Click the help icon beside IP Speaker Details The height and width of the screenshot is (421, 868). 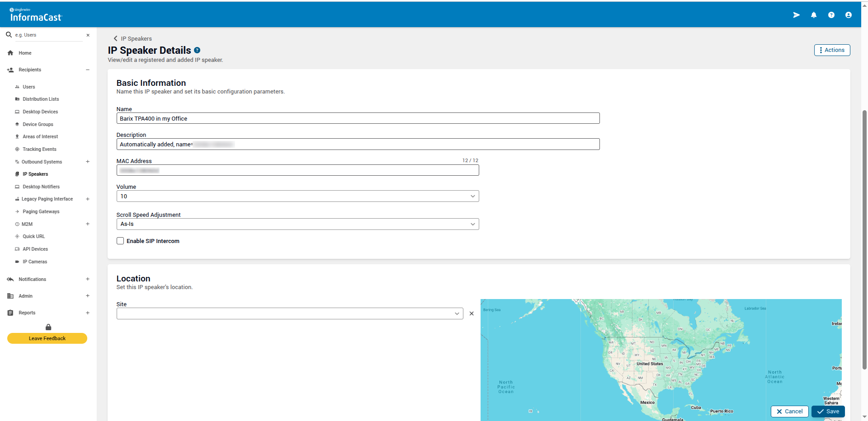(x=197, y=50)
